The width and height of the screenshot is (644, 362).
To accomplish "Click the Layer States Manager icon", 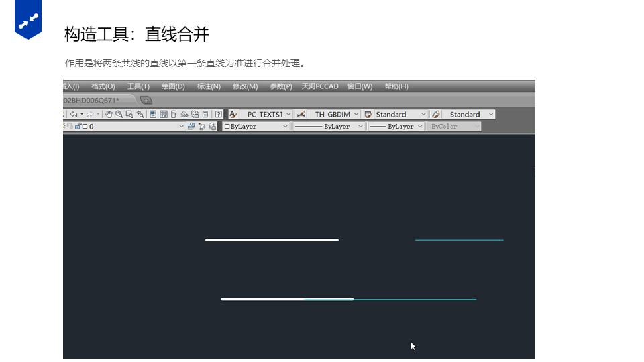I will 213,127.
